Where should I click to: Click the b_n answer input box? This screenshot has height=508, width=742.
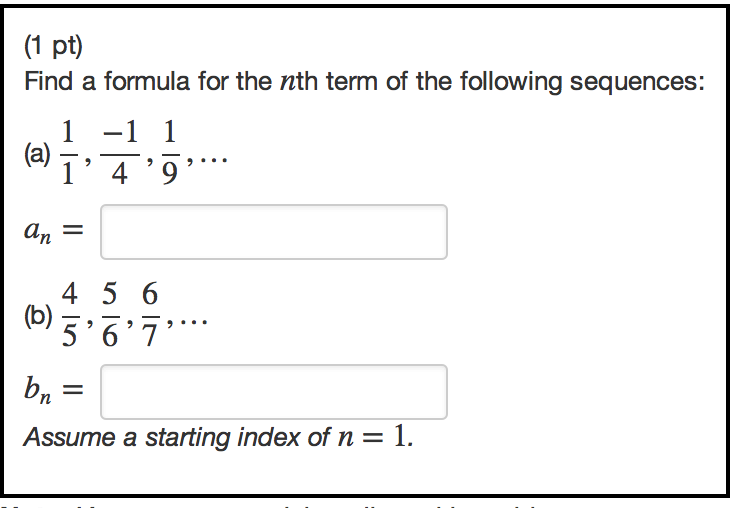[x=274, y=392]
